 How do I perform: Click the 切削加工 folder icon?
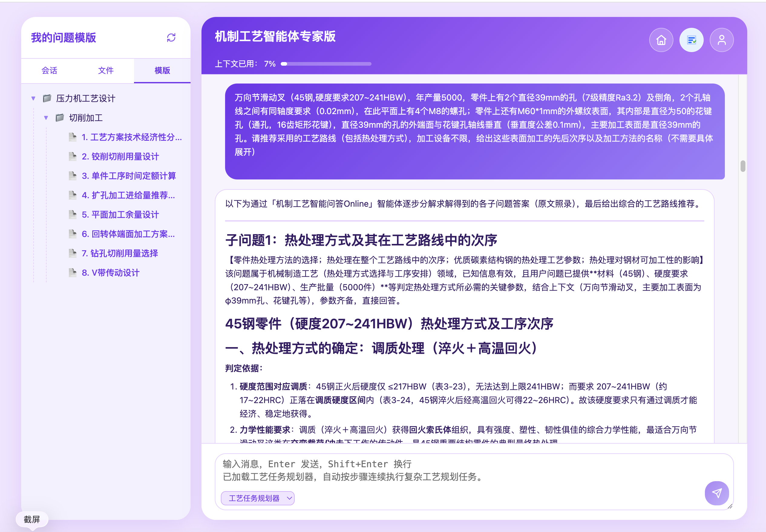[60, 117]
